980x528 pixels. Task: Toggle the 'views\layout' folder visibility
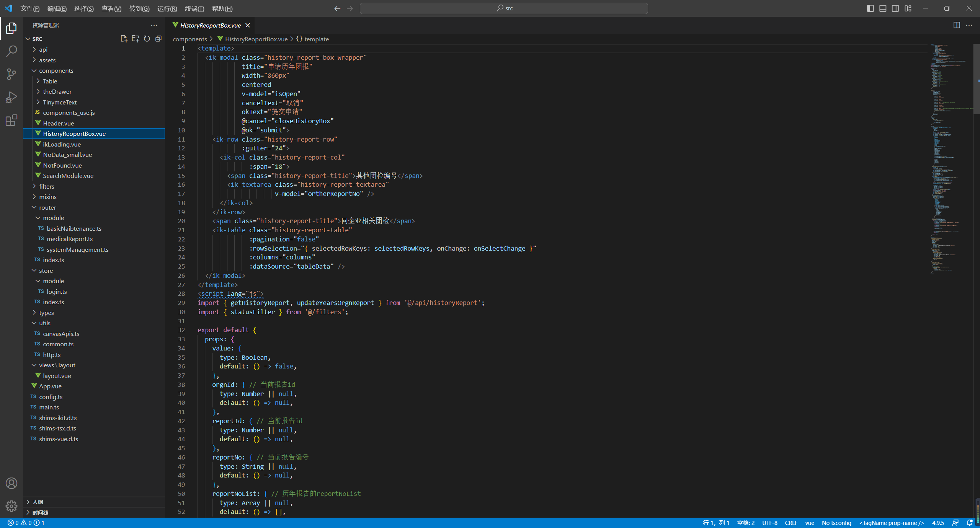[57, 365]
